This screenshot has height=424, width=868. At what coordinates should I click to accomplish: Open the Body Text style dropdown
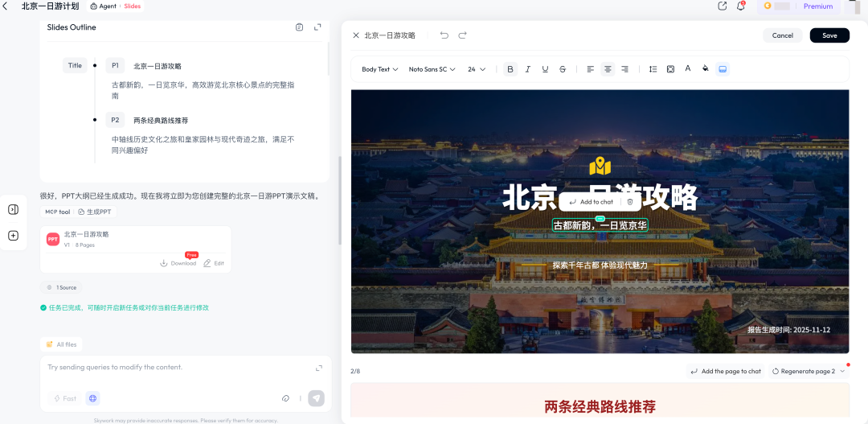(x=379, y=69)
